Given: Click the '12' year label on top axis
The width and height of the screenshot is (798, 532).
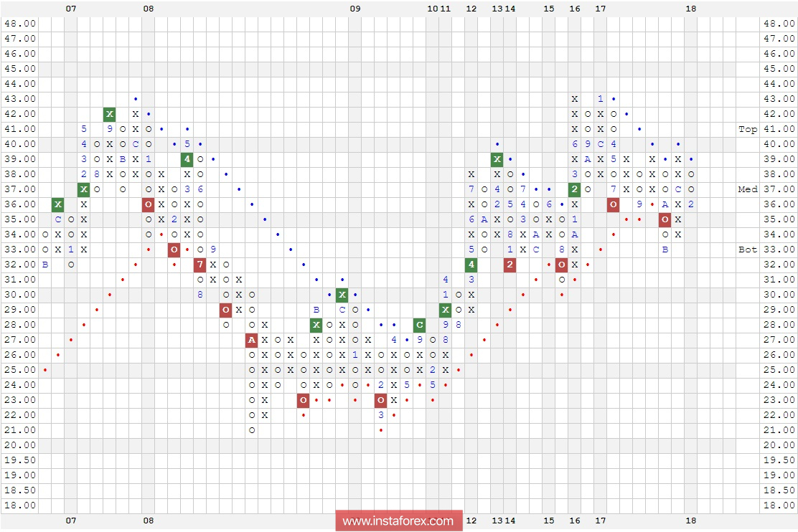Looking at the screenshot, I should click(x=471, y=9).
